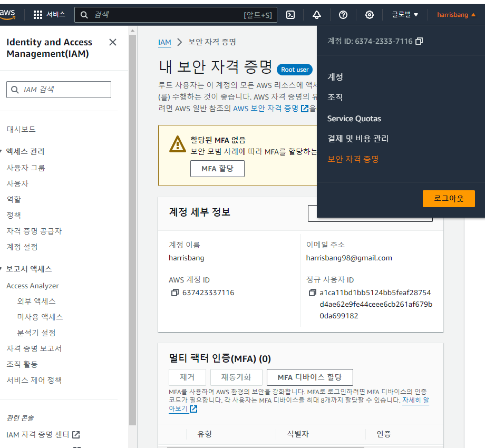Click external link icon after AWS 보안 자격 증명

coord(305,109)
